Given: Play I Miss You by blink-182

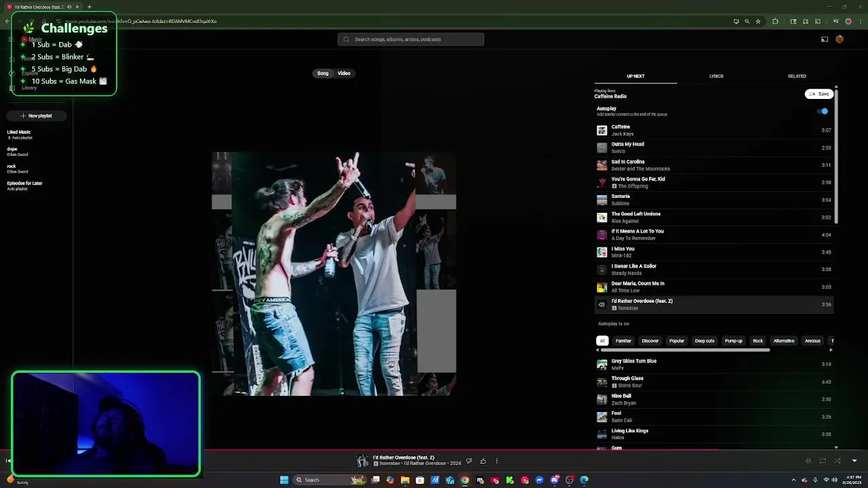Looking at the screenshot, I should [x=713, y=252].
